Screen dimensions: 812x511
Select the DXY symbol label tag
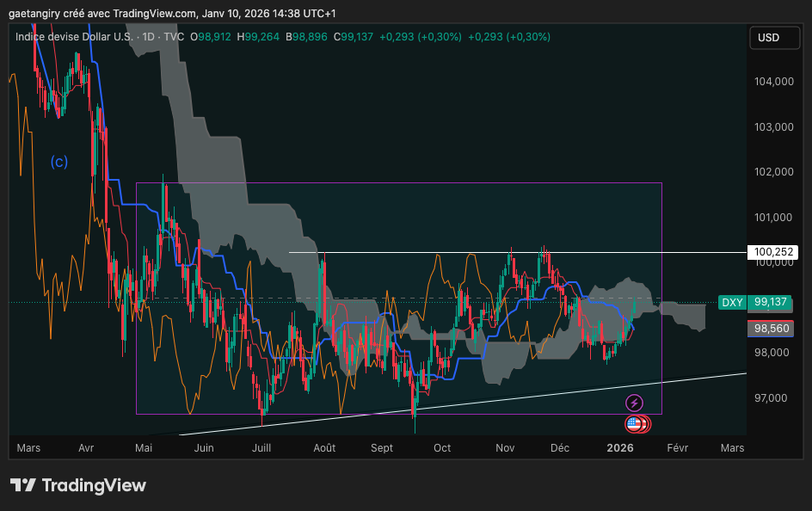[732, 302]
